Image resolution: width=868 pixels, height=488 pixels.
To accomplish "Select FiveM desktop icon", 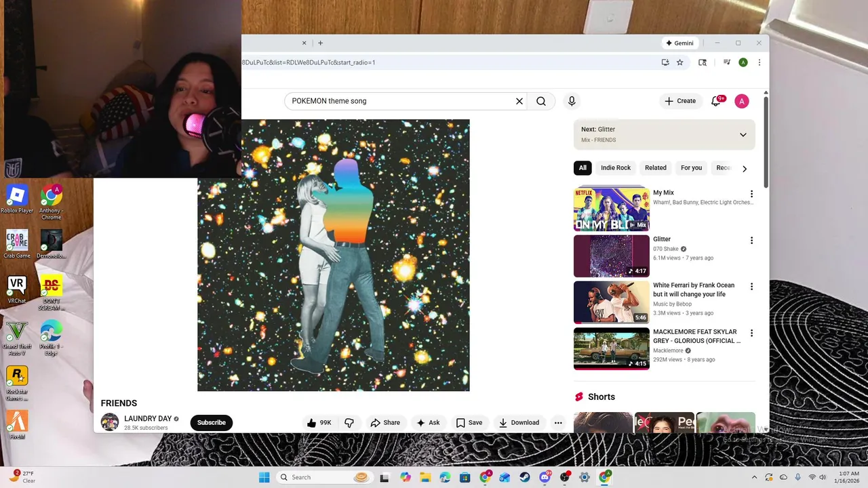I will pyautogui.click(x=17, y=425).
